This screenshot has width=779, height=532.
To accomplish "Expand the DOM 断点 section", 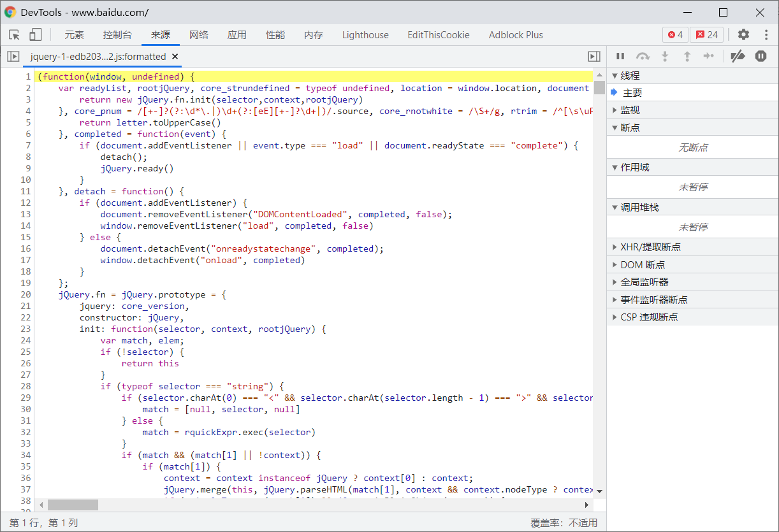I will click(x=692, y=264).
